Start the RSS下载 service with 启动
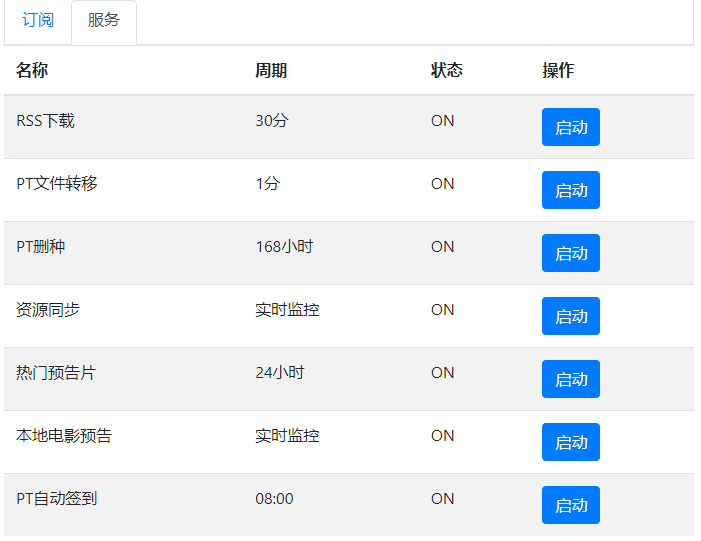701x541 pixels. click(x=570, y=127)
